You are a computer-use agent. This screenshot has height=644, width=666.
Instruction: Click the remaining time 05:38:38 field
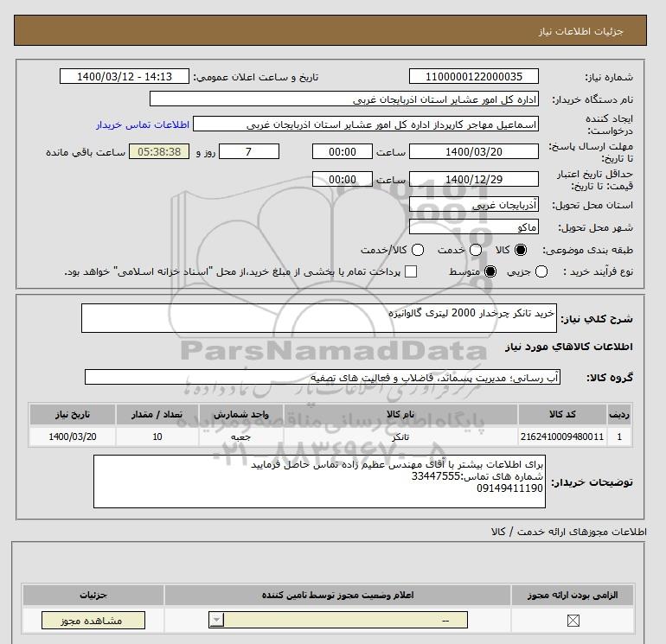click(x=159, y=151)
